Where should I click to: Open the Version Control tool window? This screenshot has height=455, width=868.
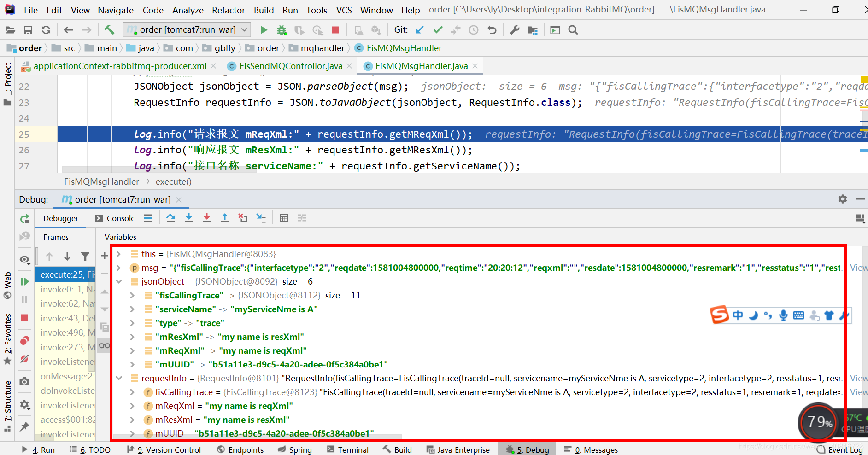(164, 449)
